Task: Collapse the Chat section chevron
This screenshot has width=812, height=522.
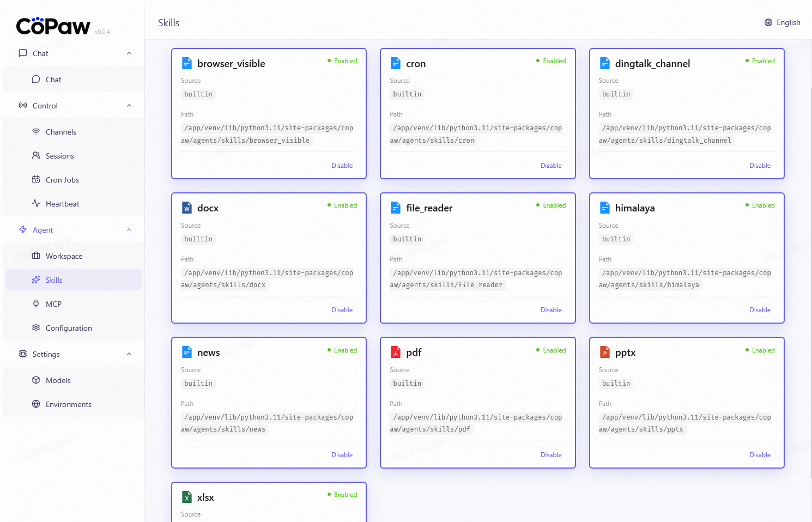Action: pyautogui.click(x=129, y=53)
